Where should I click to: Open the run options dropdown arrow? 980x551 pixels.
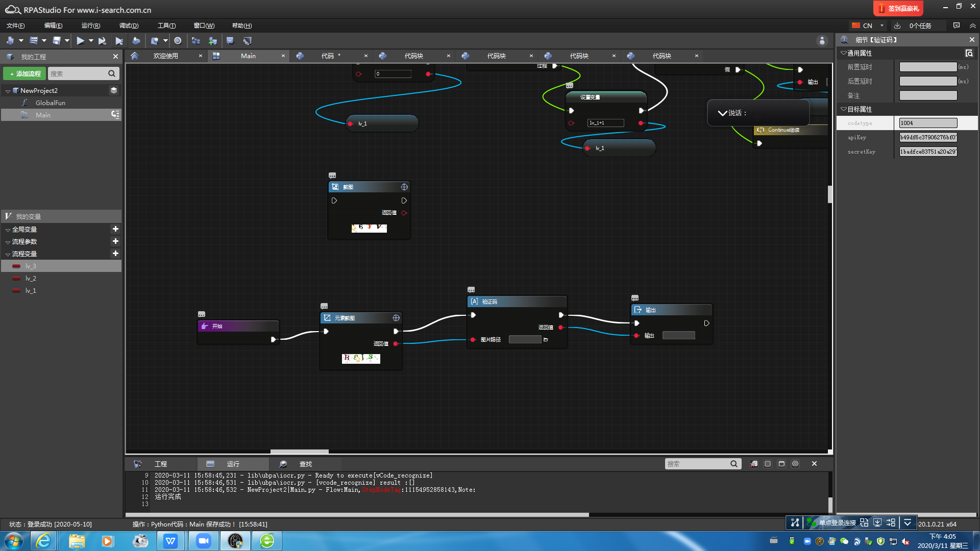pyautogui.click(x=91, y=41)
